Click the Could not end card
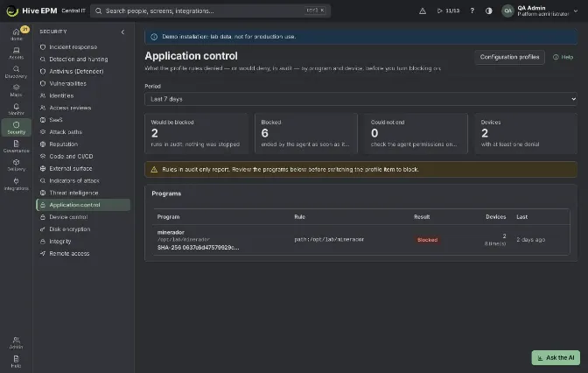 tap(416, 134)
